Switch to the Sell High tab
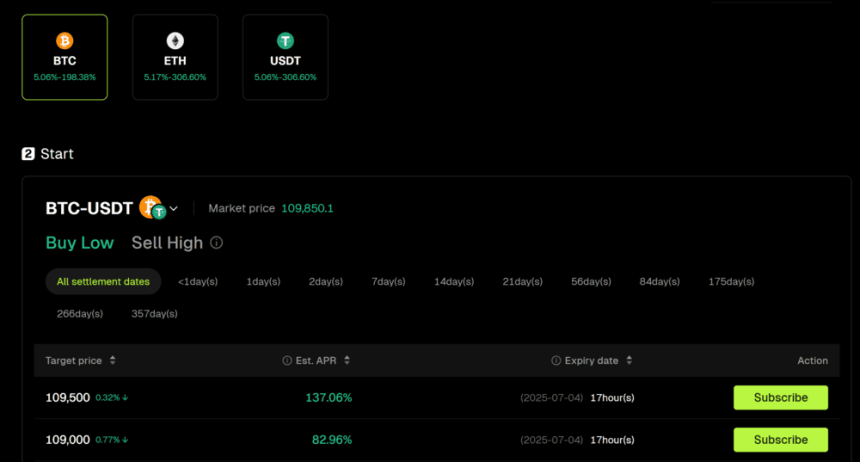Viewport: 860px width, 462px height. pos(167,243)
